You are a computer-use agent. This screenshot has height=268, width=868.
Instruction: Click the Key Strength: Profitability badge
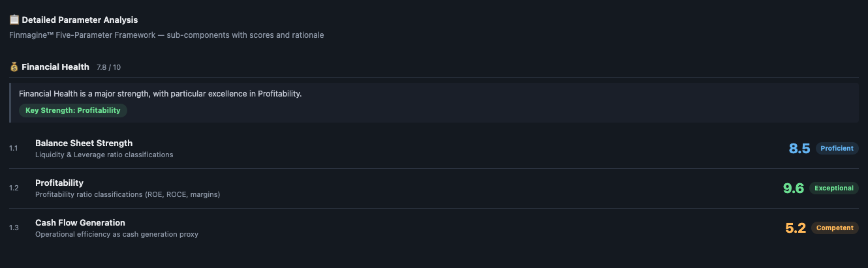[73, 110]
